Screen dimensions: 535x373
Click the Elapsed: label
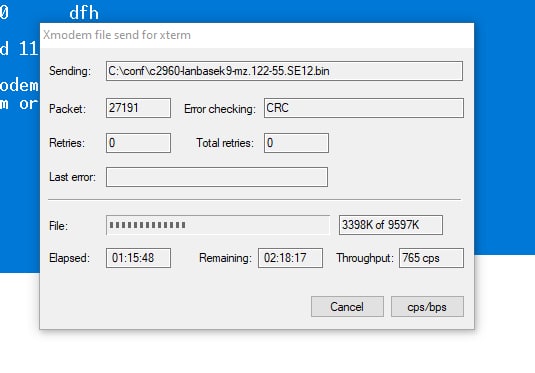coord(69,258)
